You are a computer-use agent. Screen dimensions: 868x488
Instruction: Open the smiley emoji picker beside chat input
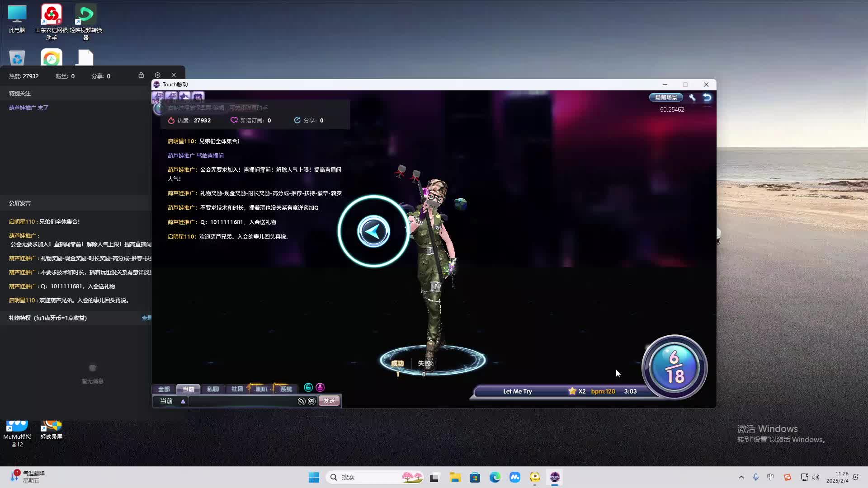311,401
